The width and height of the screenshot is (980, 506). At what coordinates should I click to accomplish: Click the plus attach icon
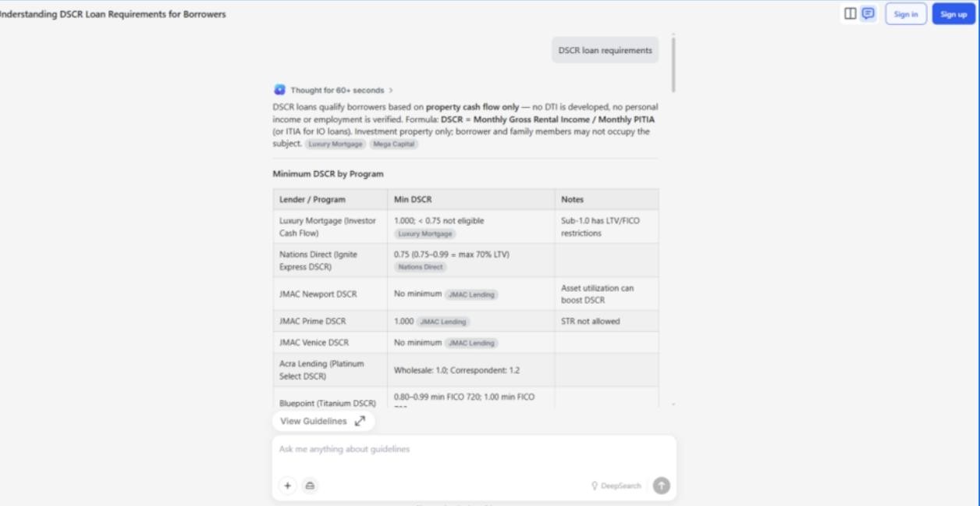coord(287,485)
